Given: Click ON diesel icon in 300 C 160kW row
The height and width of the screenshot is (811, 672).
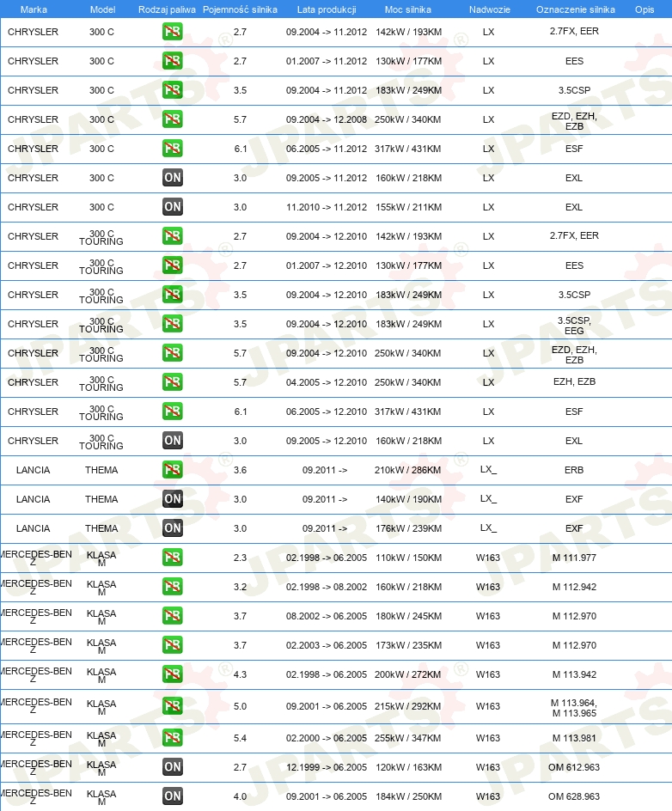Looking at the screenshot, I should [x=172, y=178].
